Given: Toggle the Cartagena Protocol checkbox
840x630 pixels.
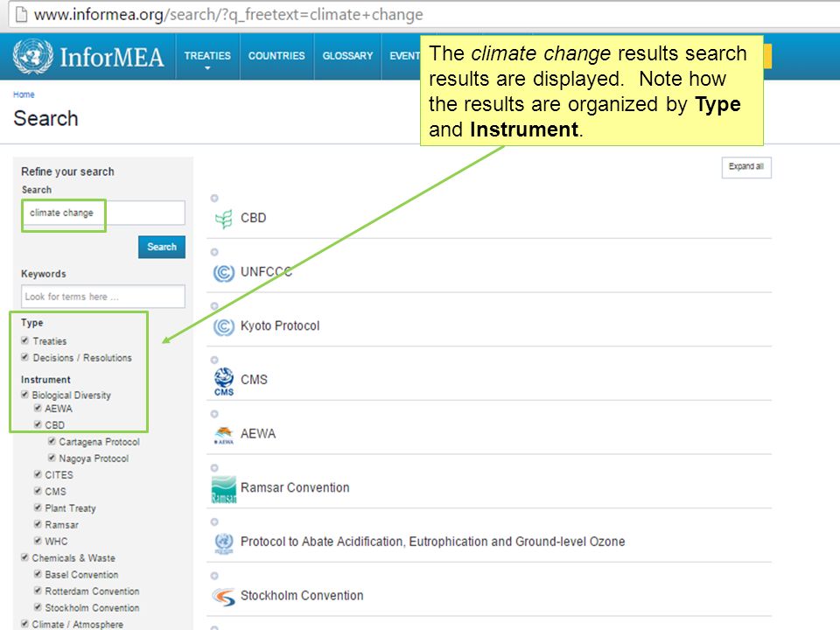Looking at the screenshot, I should 52,441.
